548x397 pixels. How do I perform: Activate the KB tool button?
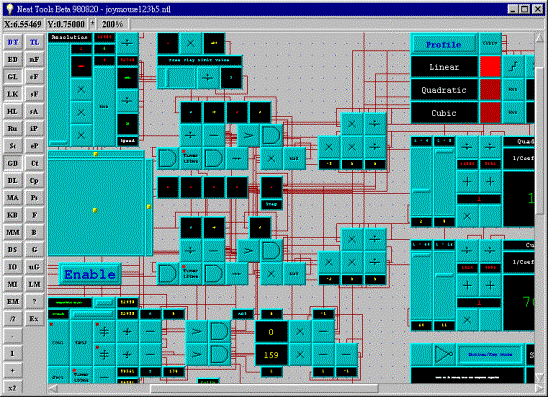(x=13, y=215)
